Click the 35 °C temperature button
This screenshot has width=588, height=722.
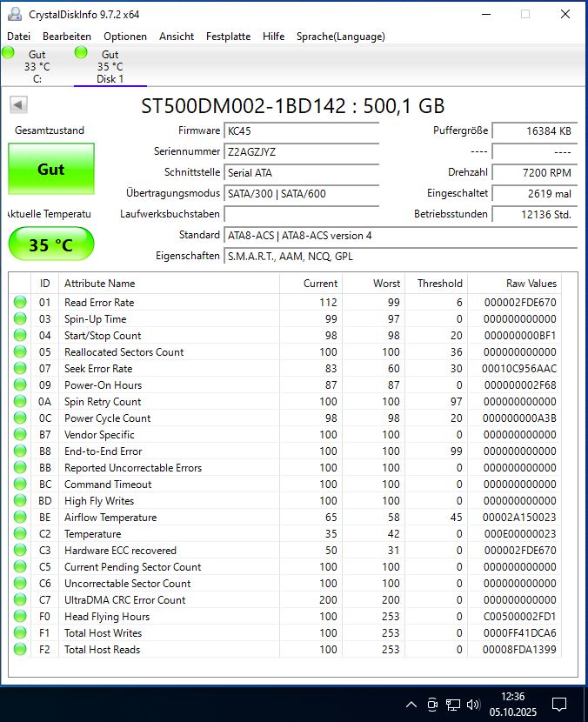tap(51, 244)
